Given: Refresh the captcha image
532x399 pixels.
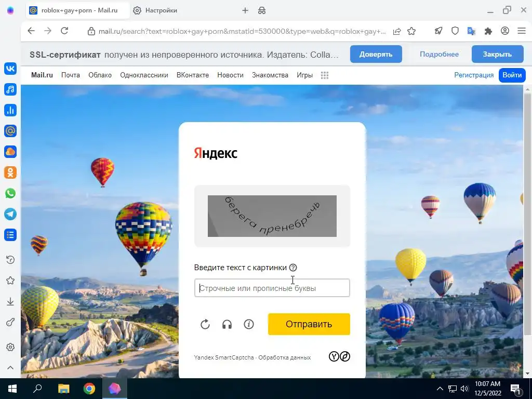Looking at the screenshot, I should [x=205, y=324].
